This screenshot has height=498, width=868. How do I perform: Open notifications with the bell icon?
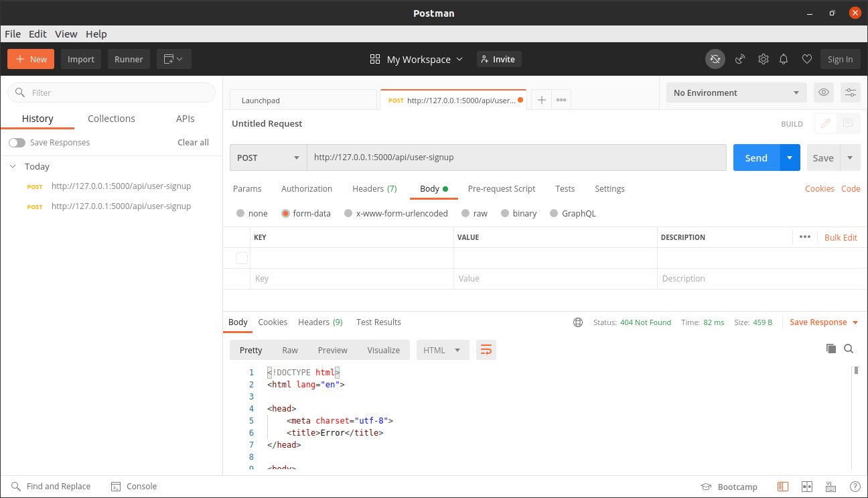click(x=784, y=59)
